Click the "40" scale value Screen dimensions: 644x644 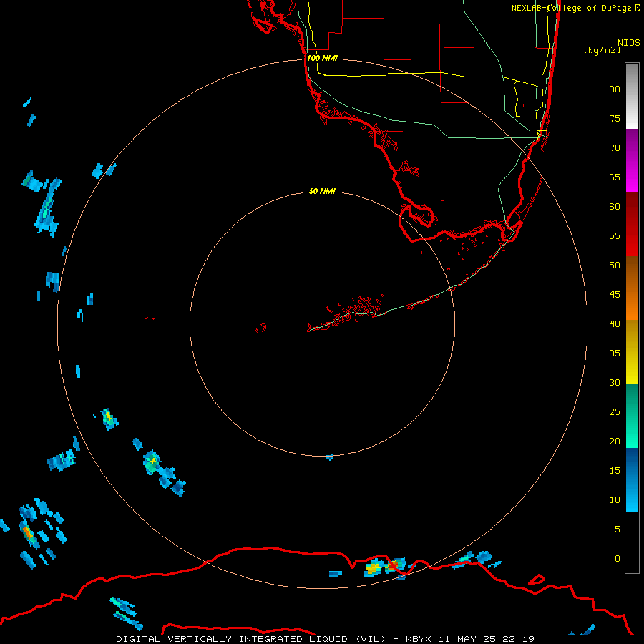[615, 324]
